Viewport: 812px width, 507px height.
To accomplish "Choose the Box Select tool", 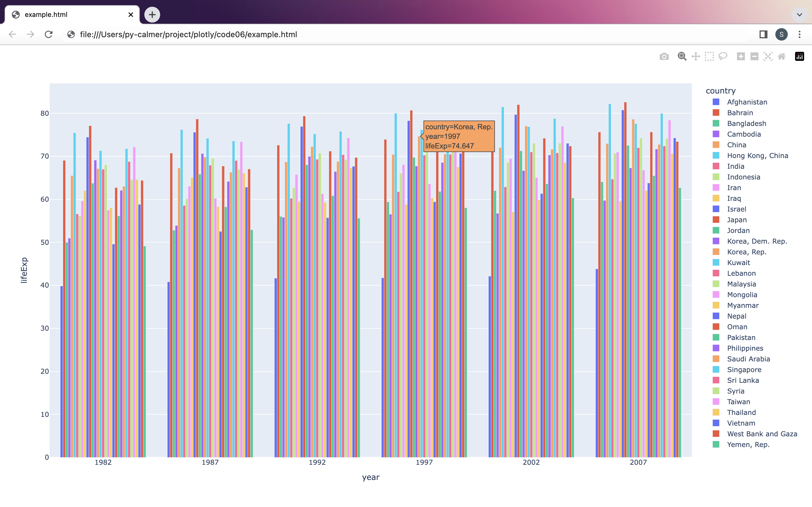I will [x=709, y=56].
